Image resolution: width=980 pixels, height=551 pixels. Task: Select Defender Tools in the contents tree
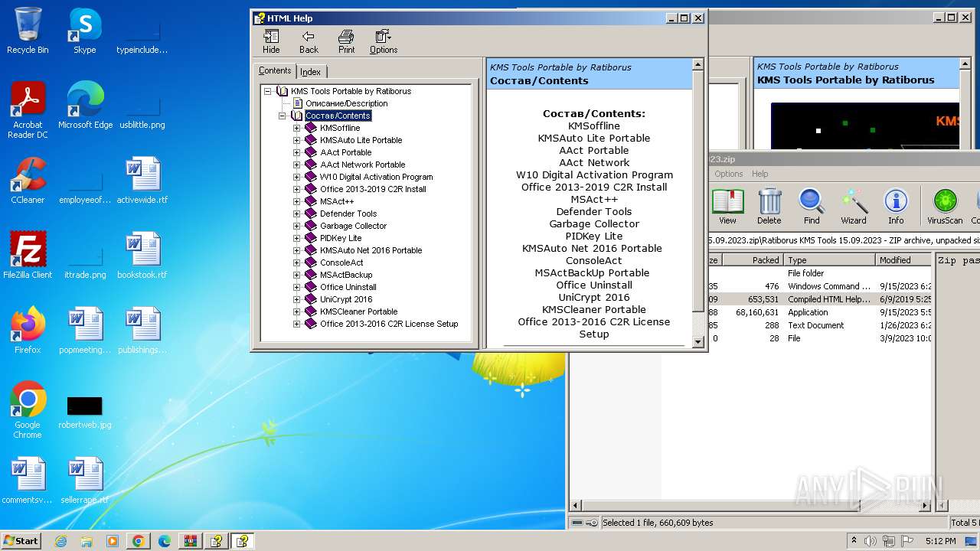click(x=348, y=214)
